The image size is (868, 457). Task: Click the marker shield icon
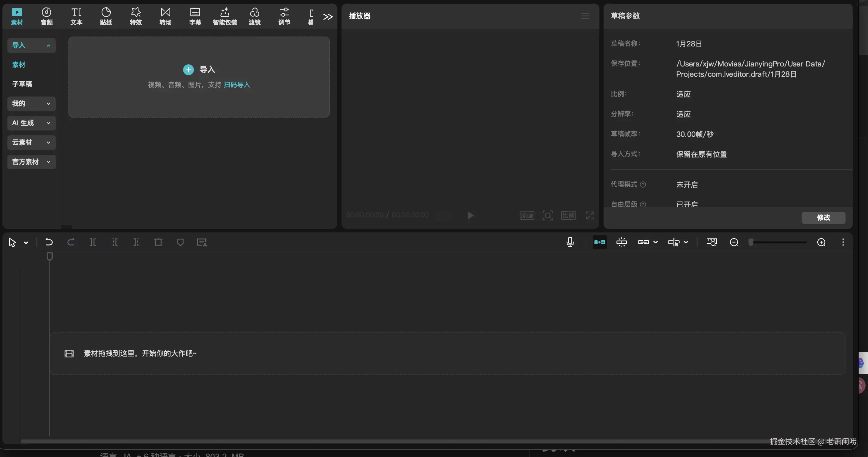coord(180,242)
